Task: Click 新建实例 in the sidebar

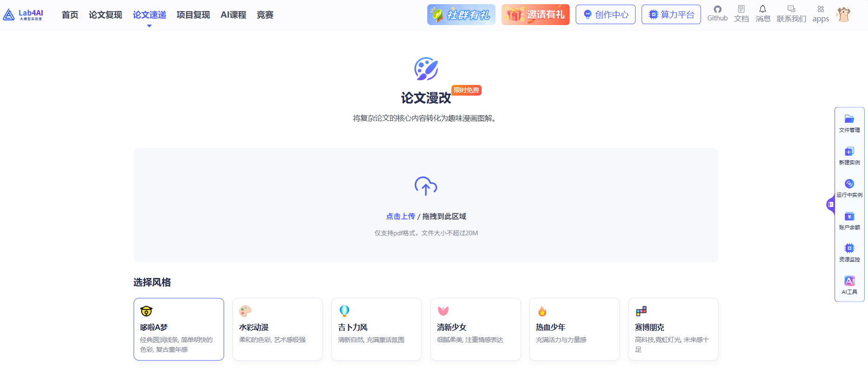Action: coord(849,156)
